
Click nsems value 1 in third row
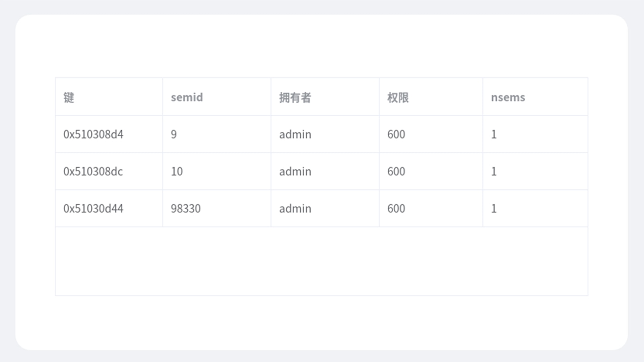(494, 208)
